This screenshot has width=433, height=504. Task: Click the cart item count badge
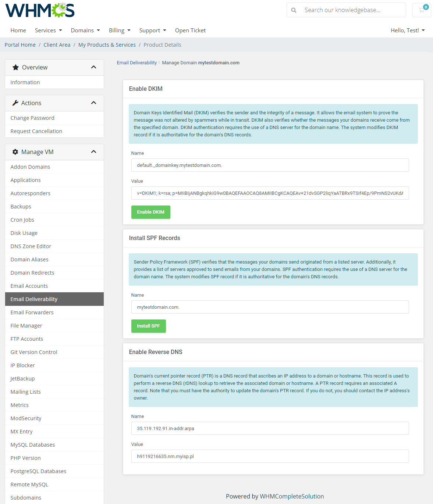point(426,6)
